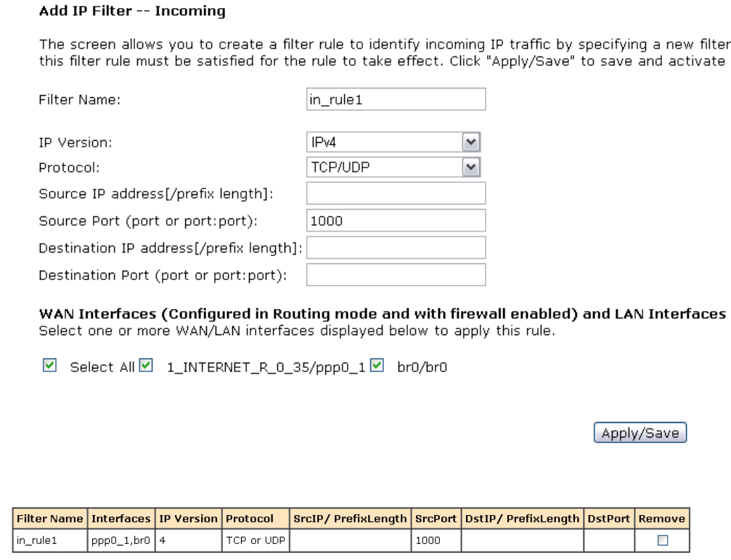Click the Filter Name input field

[x=396, y=99]
